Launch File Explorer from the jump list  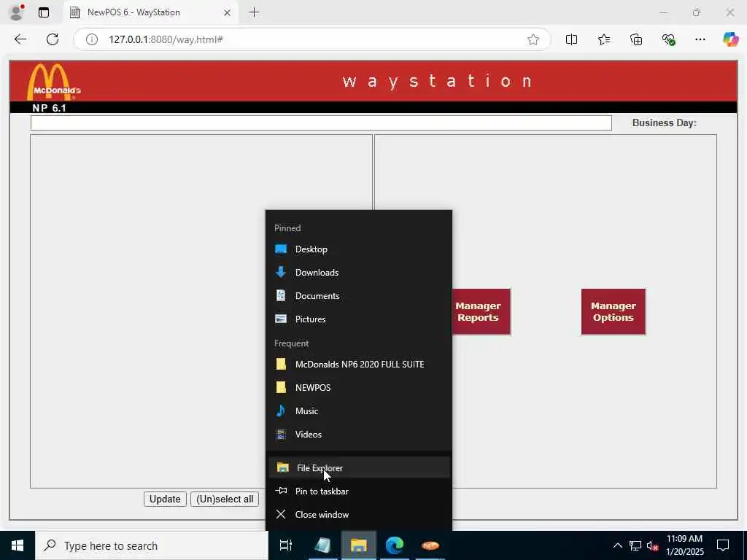[359, 467]
